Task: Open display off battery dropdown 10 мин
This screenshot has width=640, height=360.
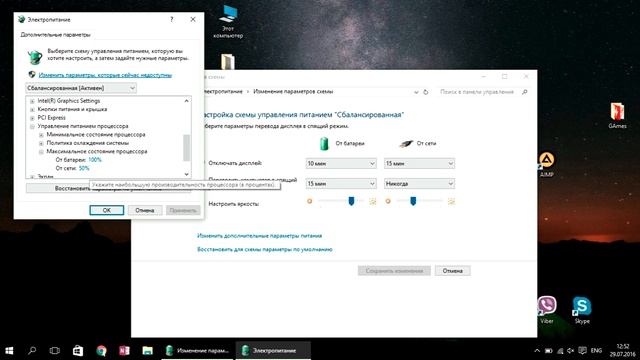Action: tap(340, 163)
